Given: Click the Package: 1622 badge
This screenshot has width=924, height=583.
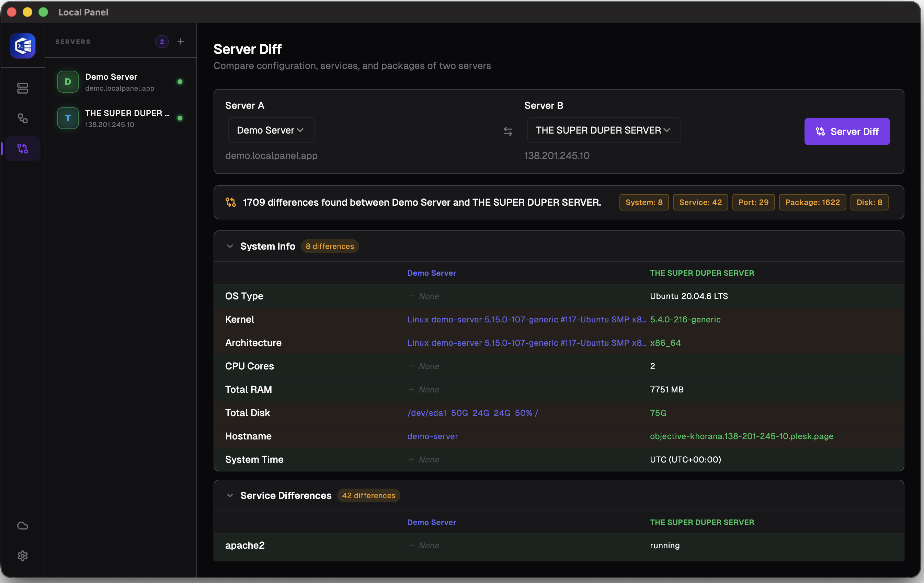Looking at the screenshot, I should (812, 202).
